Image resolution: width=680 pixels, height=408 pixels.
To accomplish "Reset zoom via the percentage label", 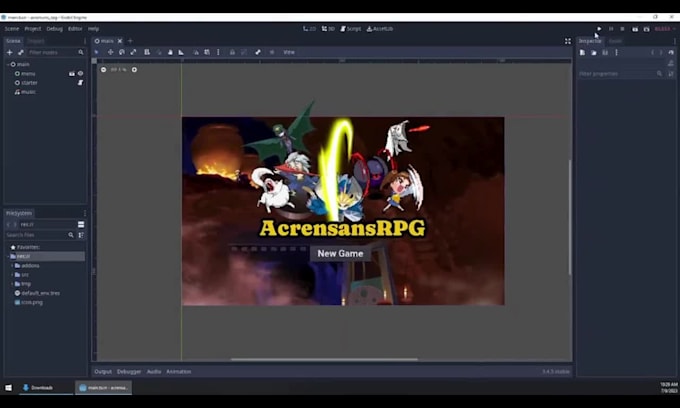I will 118,69.
